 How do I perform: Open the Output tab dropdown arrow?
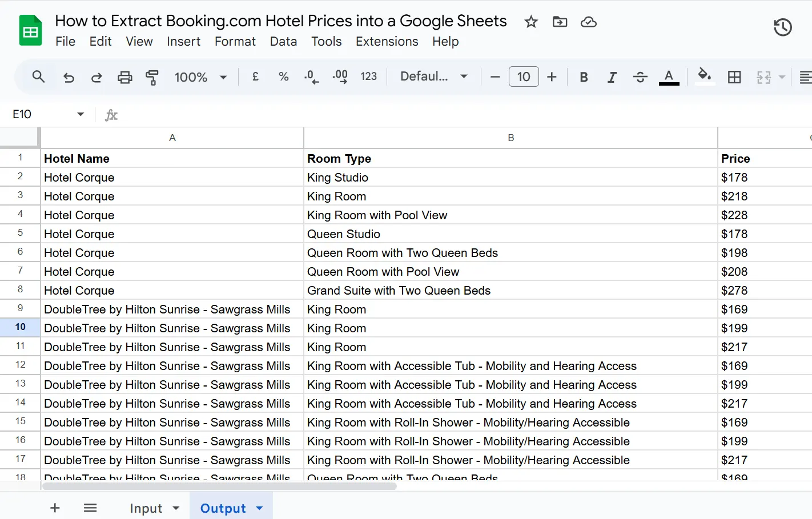tap(259, 508)
